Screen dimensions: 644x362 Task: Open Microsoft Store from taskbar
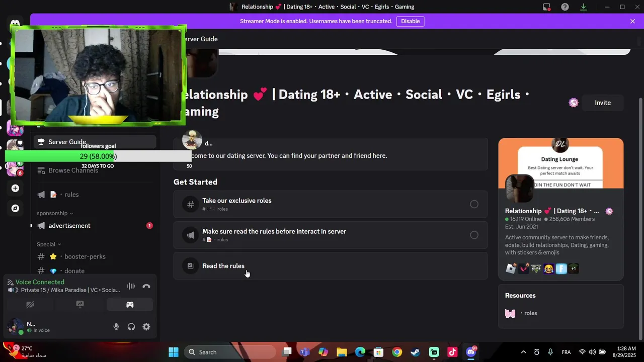(378, 352)
